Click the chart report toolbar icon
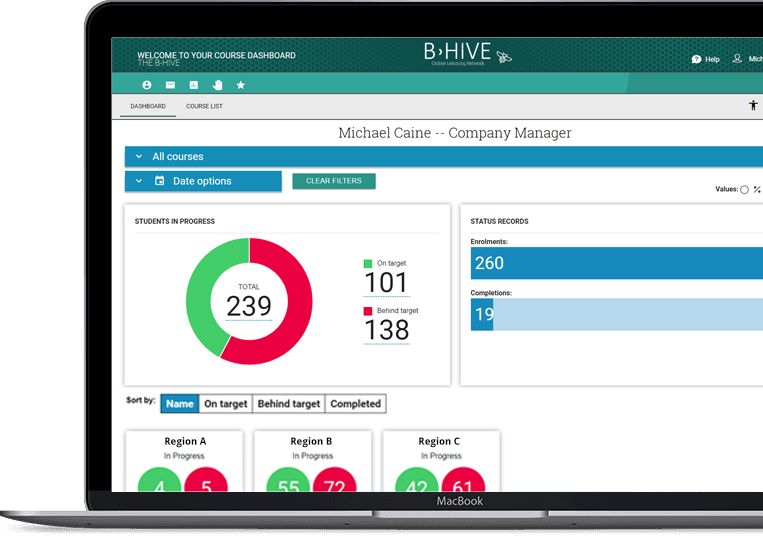763x536 pixels. coord(194,86)
